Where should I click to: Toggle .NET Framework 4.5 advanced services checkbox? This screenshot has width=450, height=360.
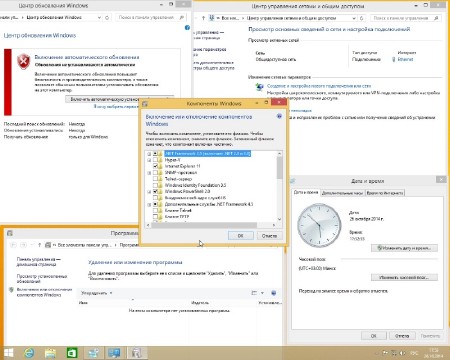[x=155, y=204]
